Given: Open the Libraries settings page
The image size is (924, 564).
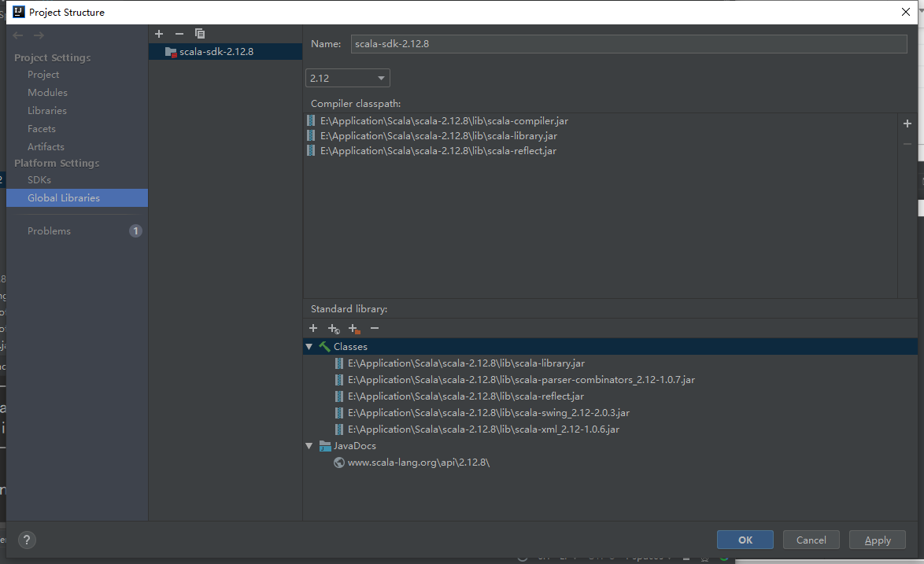Looking at the screenshot, I should tap(47, 111).
